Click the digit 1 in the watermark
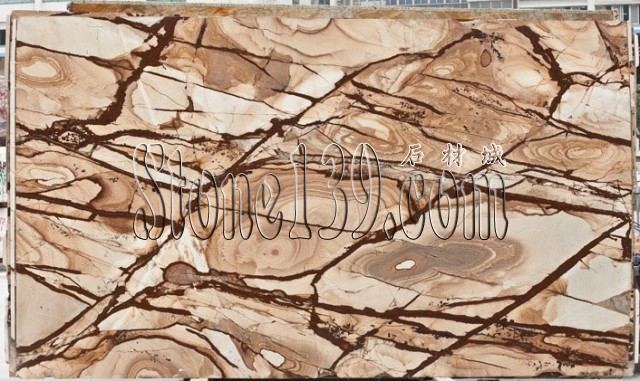 pos(300,191)
